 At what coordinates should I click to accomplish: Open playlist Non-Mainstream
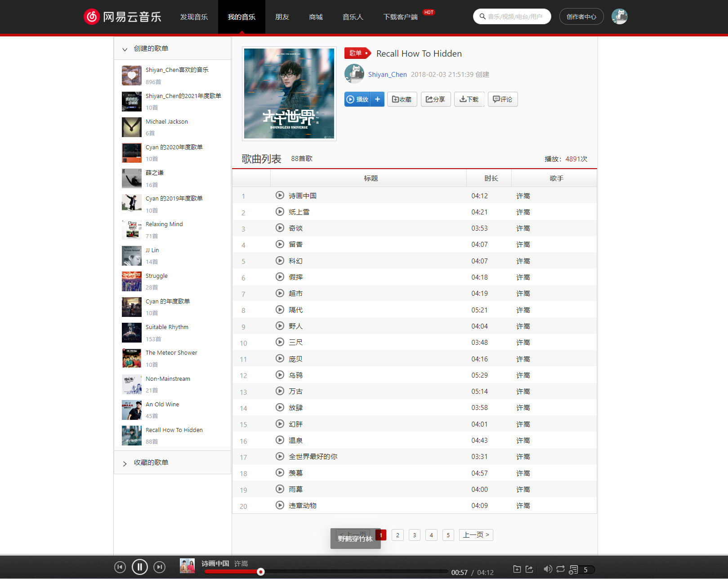tap(173, 384)
